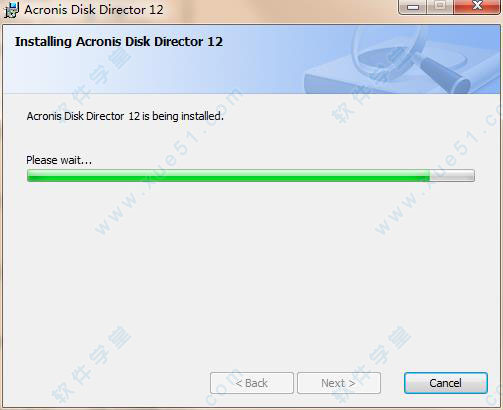Image resolution: width=503 pixels, height=410 pixels.
Task: Cancel the installation
Action: click(446, 383)
